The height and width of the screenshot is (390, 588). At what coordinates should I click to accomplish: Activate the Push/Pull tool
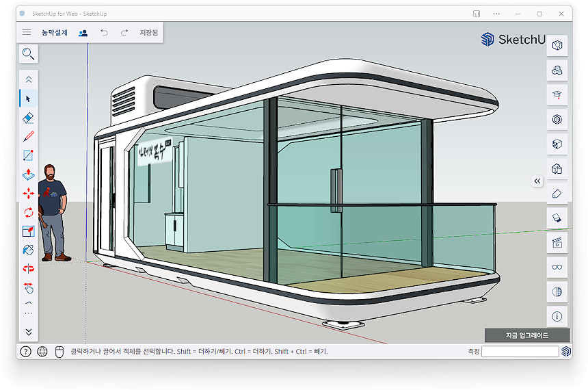pos(29,174)
